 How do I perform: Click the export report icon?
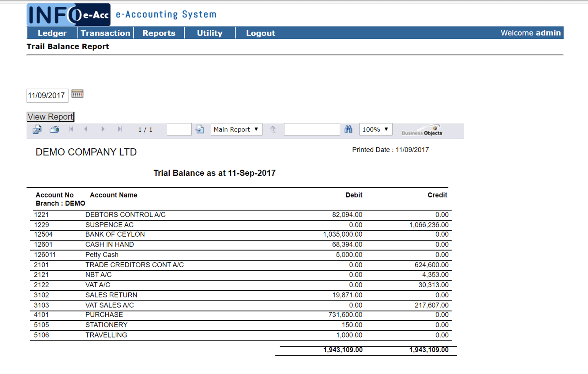(x=37, y=129)
